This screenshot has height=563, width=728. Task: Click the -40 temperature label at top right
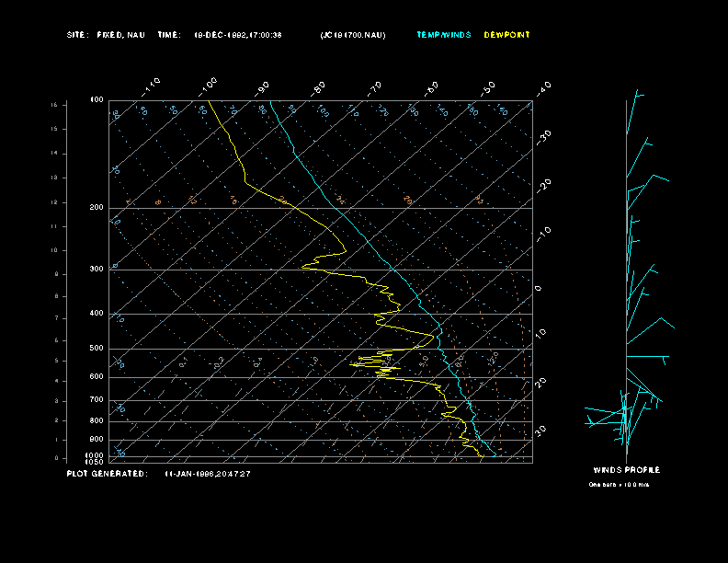pos(543,87)
